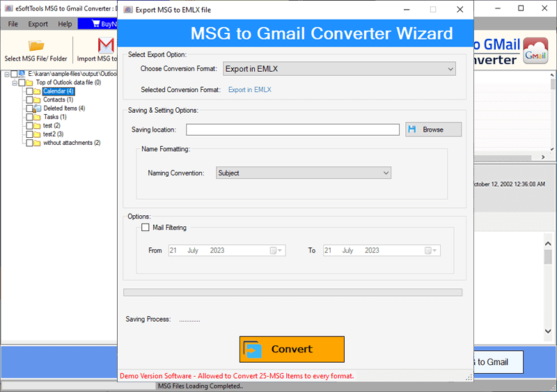
Task: Collapse the Top of Outlook data file node
Action: pos(15,83)
